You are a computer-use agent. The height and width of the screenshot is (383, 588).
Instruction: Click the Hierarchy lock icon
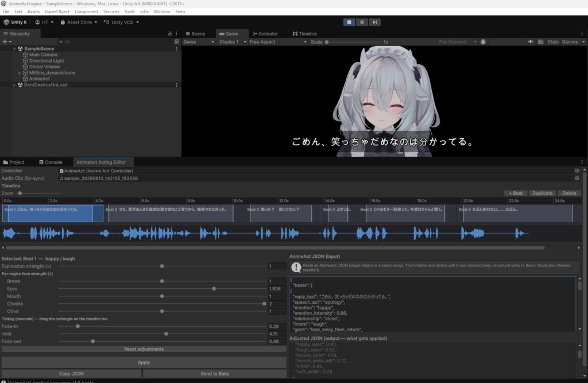tap(170, 33)
